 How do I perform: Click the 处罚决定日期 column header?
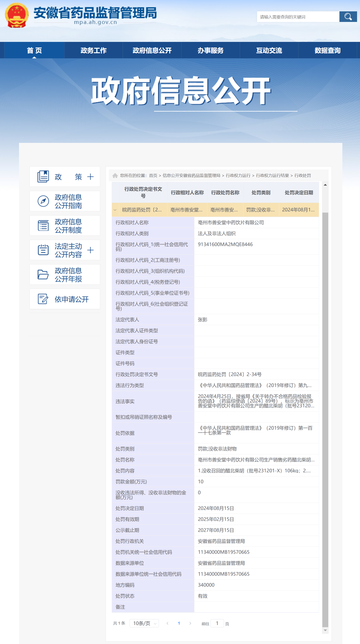tap(299, 192)
